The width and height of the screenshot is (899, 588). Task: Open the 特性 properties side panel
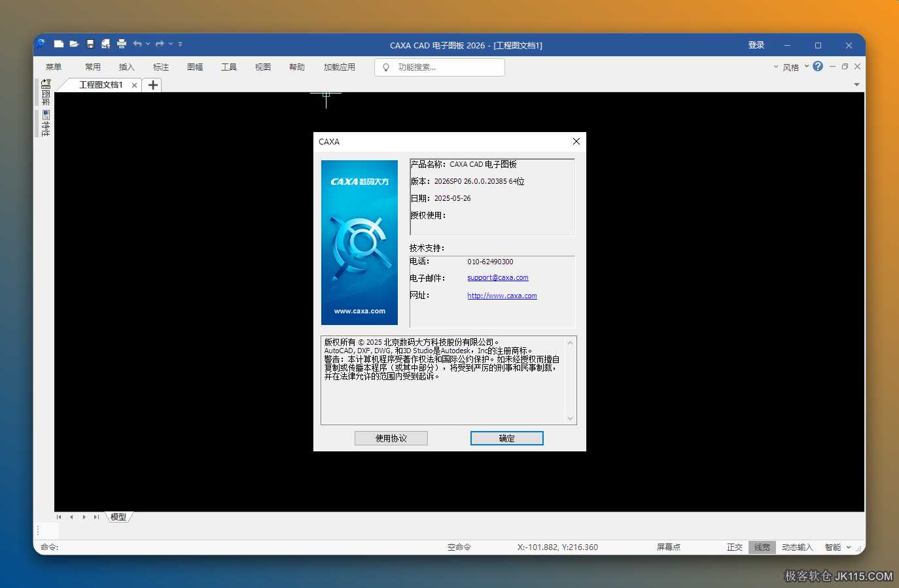[x=45, y=124]
